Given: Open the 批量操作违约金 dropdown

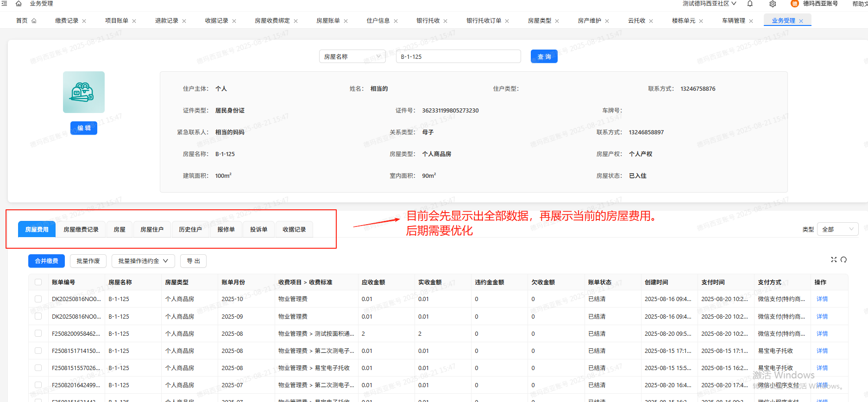Looking at the screenshot, I should (143, 261).
